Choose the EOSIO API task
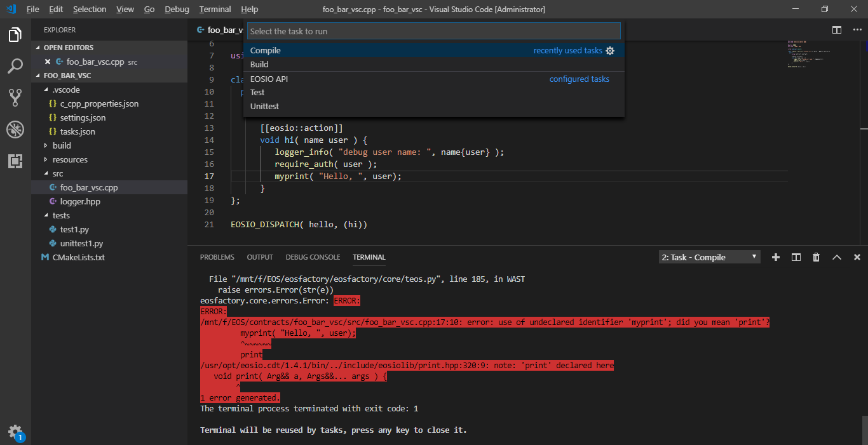868x445 pixels. point(434,79)
